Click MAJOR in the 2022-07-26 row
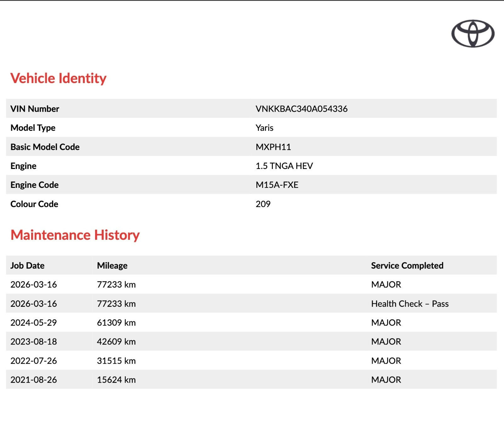504x427 pixels. point(386,361)
